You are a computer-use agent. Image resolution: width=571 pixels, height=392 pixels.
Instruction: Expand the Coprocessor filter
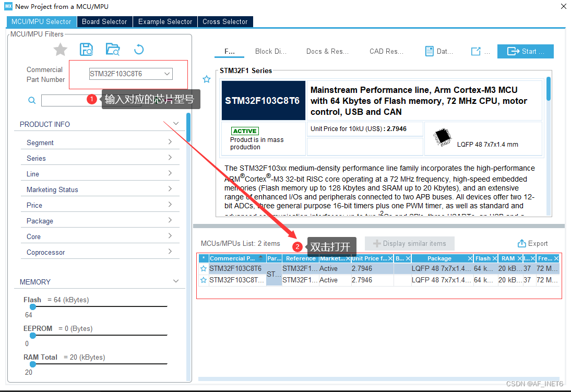point(170,252)
